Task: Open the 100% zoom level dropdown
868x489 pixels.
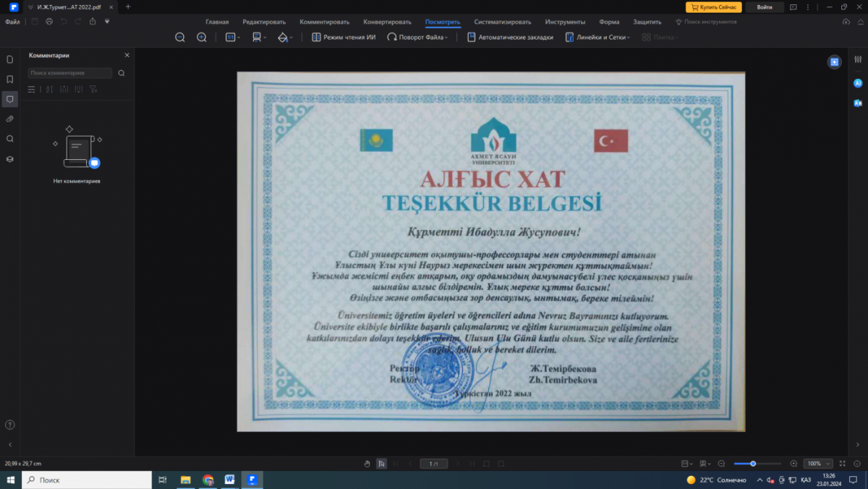Action: tap(818, 464)
